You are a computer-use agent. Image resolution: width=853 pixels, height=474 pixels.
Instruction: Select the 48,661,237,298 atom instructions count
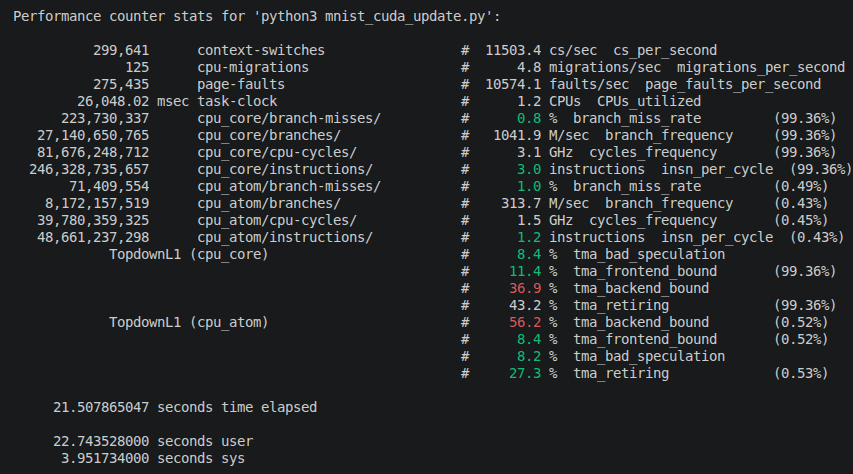click(x=92, y=237)
